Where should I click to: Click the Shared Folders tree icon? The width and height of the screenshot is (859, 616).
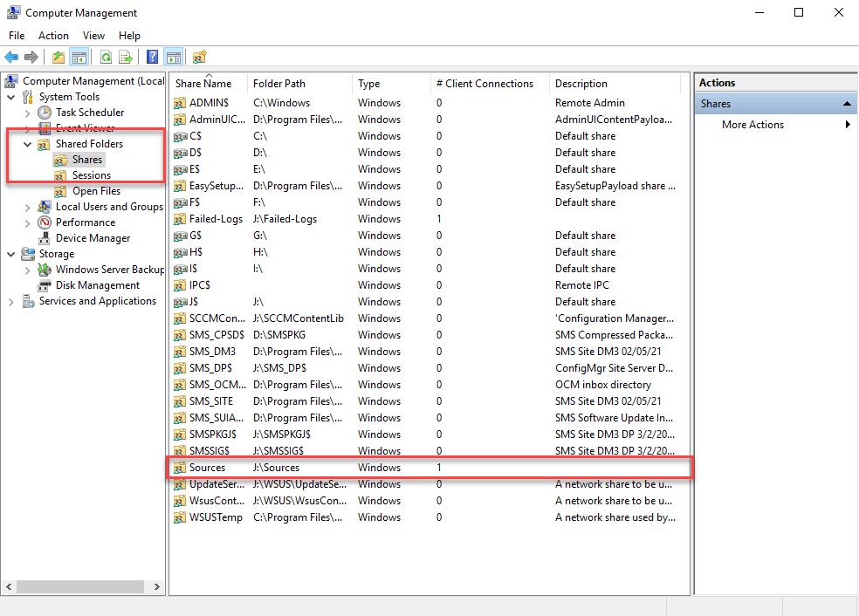coord(45,144)
